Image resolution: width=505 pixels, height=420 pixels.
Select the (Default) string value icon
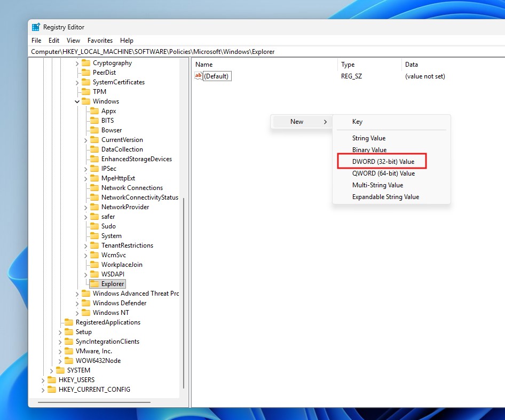[x=198, y=76]
